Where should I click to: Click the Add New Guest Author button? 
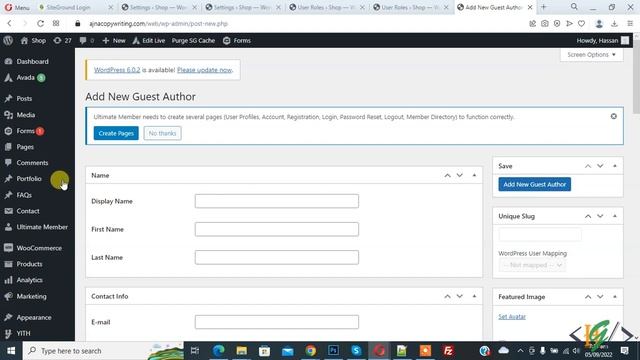534,184
